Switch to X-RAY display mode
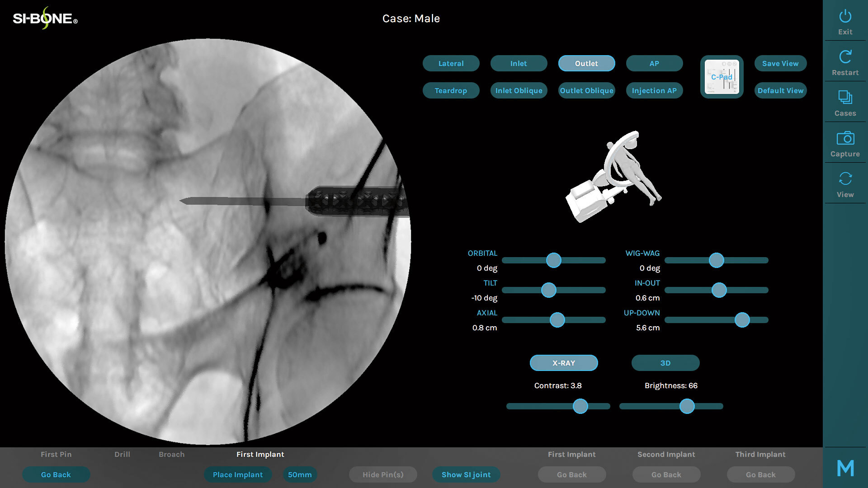This screenshot has height=488, width=868. click(563, 363)
